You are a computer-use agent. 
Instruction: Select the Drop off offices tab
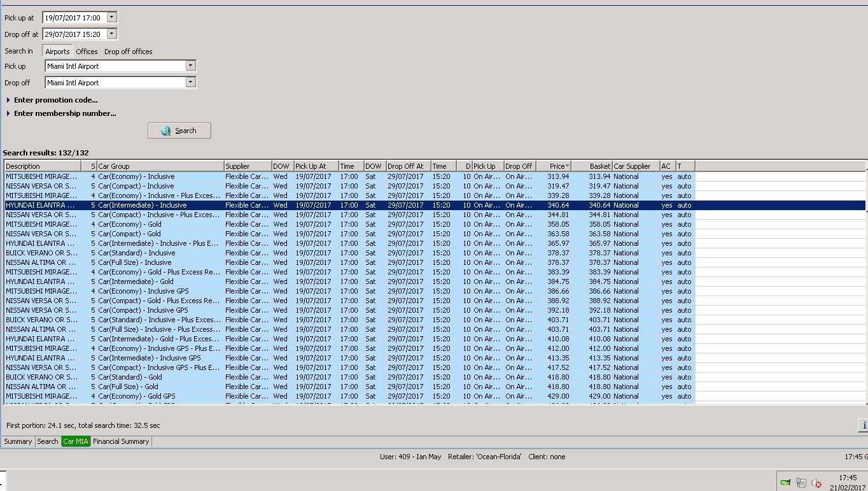[x=128, y=52]
